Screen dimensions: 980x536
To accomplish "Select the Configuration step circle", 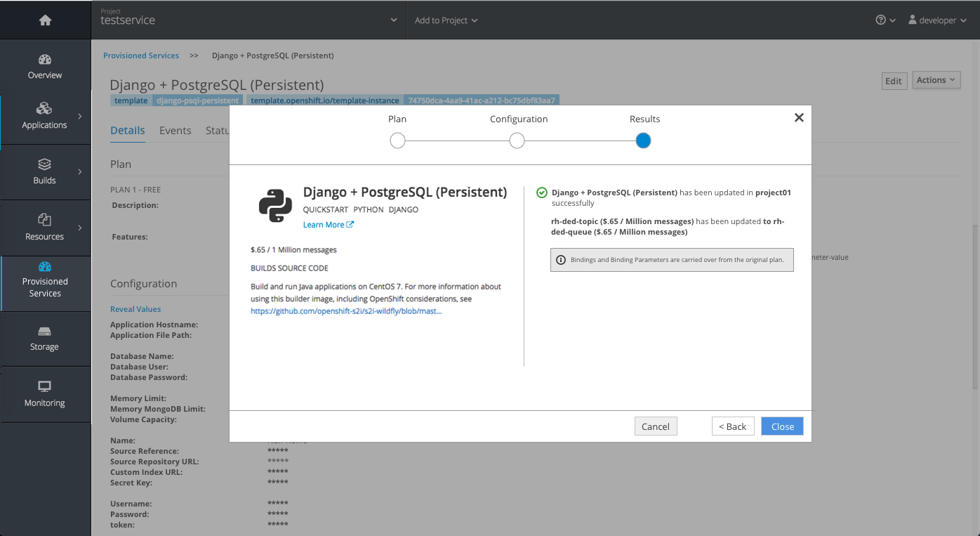I will pyautogui.click(x=517, y=140).
